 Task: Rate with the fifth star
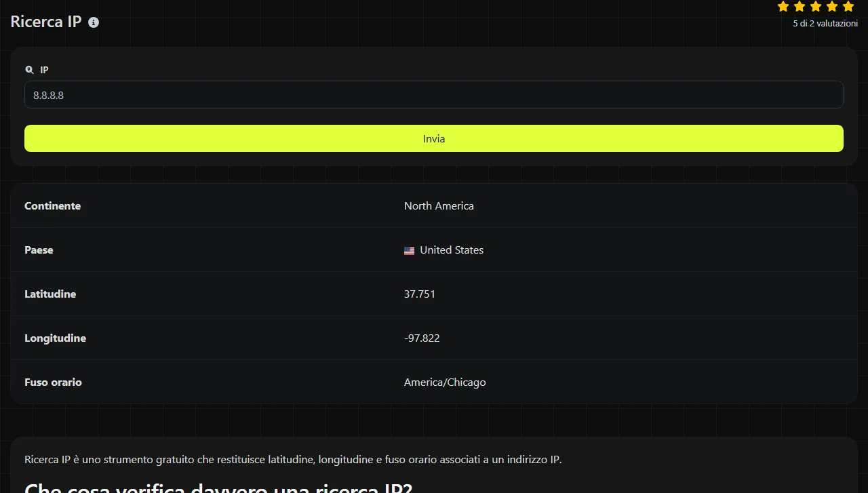(848, 7)
